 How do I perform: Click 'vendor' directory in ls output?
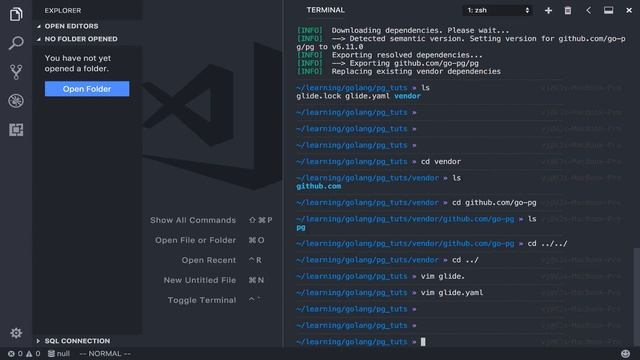[407, 96]
